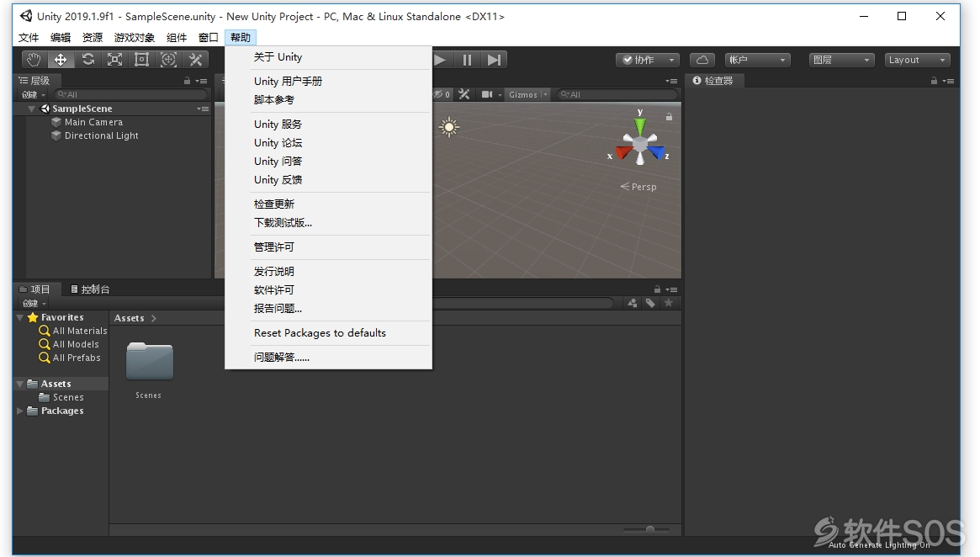Viewport: 980px width, 557px height.
Task: Open the inspector panel options menu
Action: 948,81
